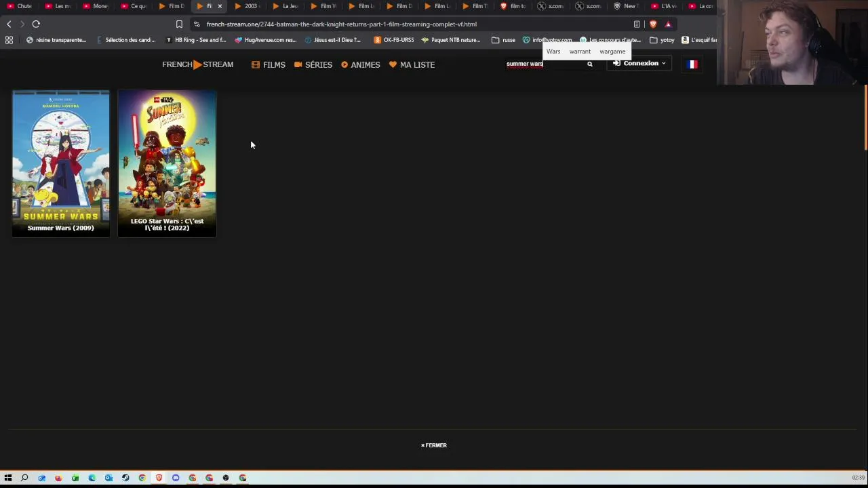The height and width of the screenshot is (488, 868).
Task: Open the FILMS menu
Action: pyautogui.click(x=269, y=64)
